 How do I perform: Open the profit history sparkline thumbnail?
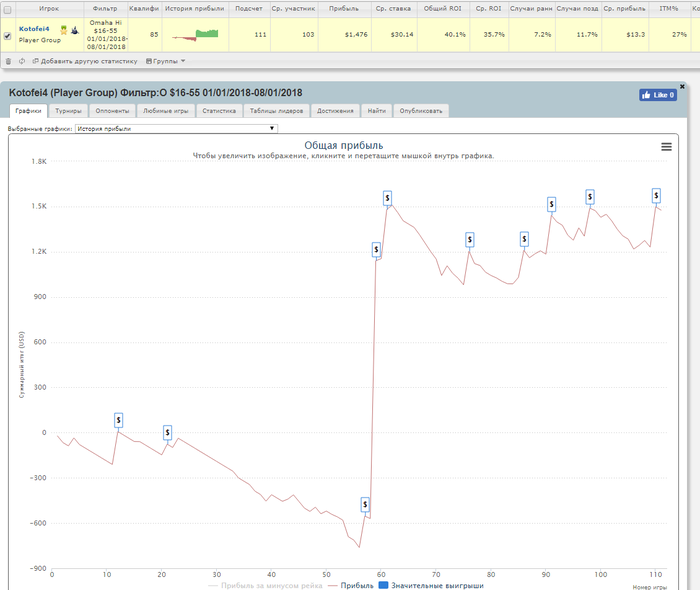pyautogui.click(x=195, y=35)
